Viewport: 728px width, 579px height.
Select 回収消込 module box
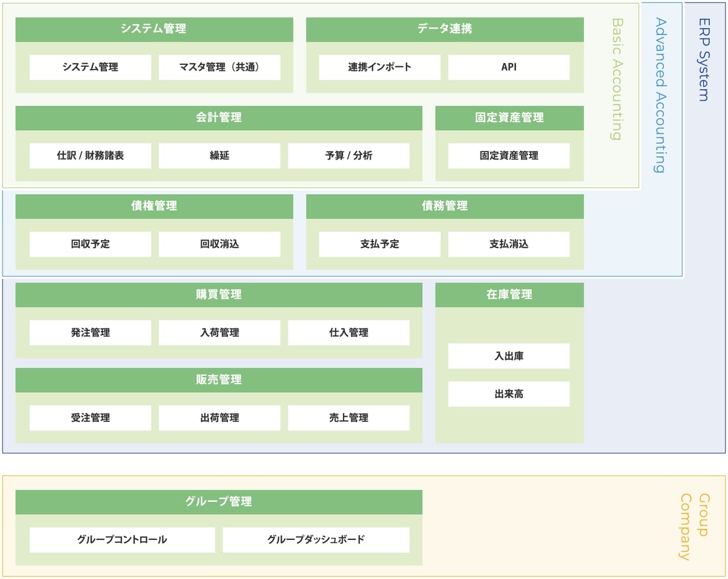(x=220, y=245)
